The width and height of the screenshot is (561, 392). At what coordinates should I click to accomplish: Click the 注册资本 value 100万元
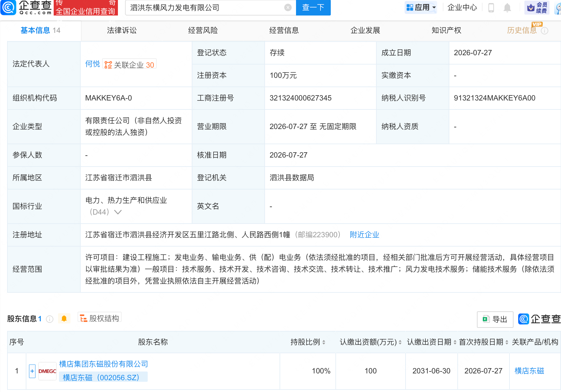283,75
